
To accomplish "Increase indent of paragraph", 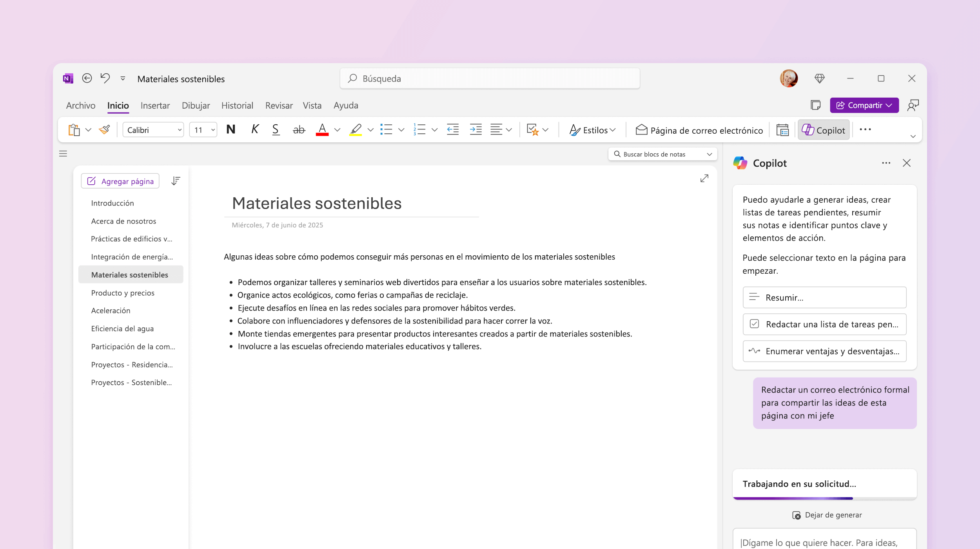I will (475, 129).
